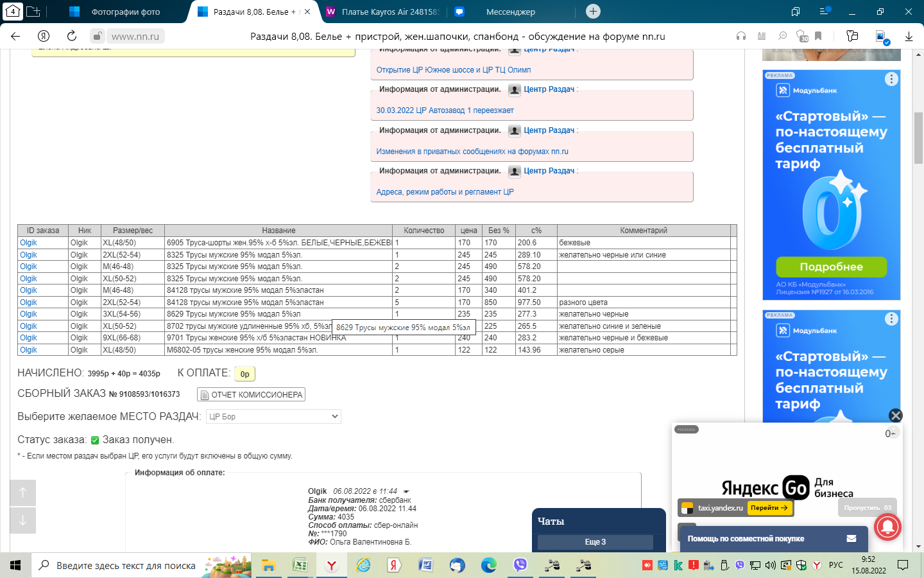This screenshot has width=924, height=578.
Task: Open File Explorer from the taskbar
Action: 268,565
